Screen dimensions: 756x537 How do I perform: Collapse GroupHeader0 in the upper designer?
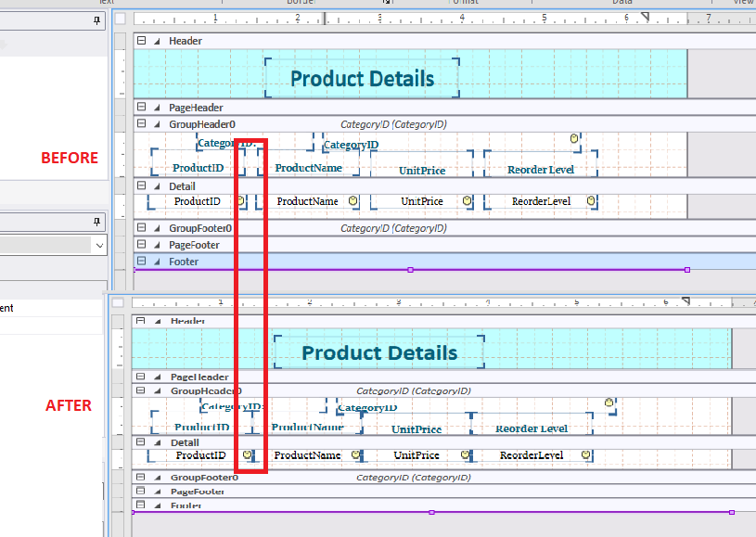tap(141, 123)
